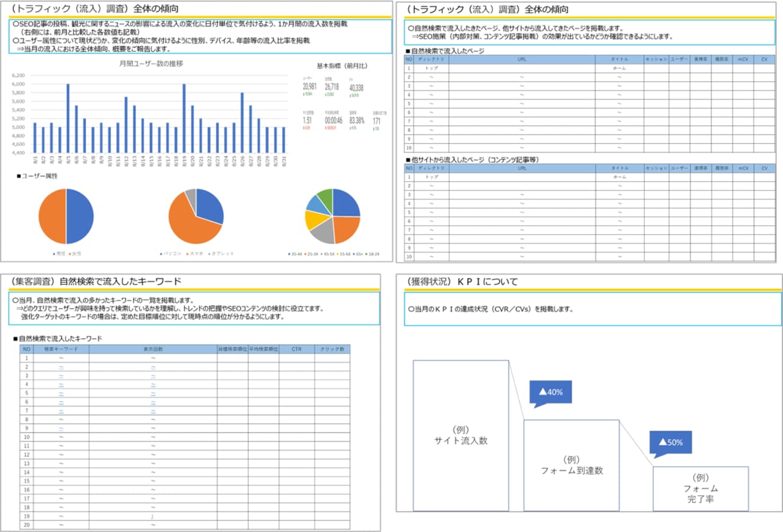This screenshot has height=532, width=783.
Task: Click the metric value 1.51
Action: point(307,120)
